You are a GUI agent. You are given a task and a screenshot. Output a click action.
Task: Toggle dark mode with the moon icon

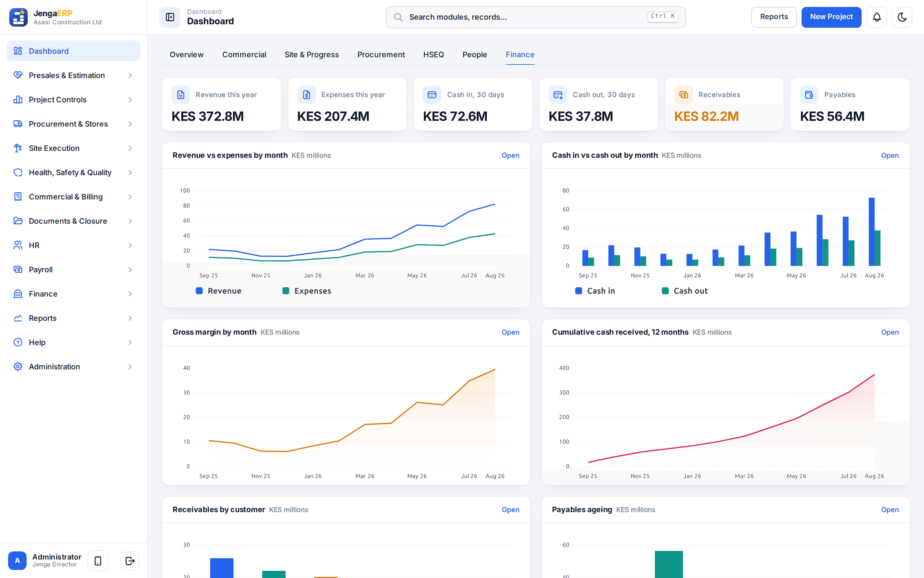(902, 17)
